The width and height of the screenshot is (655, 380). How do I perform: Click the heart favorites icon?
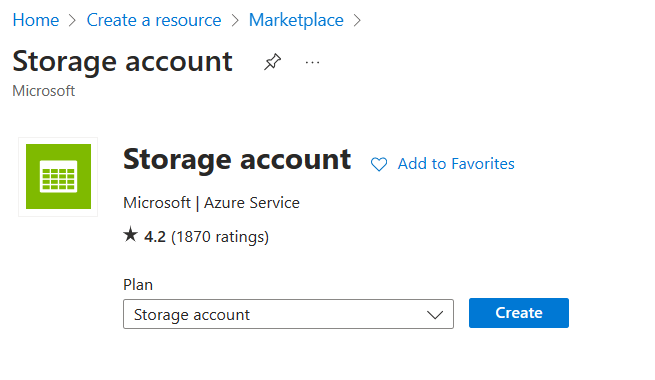click(x=379, y=164)
